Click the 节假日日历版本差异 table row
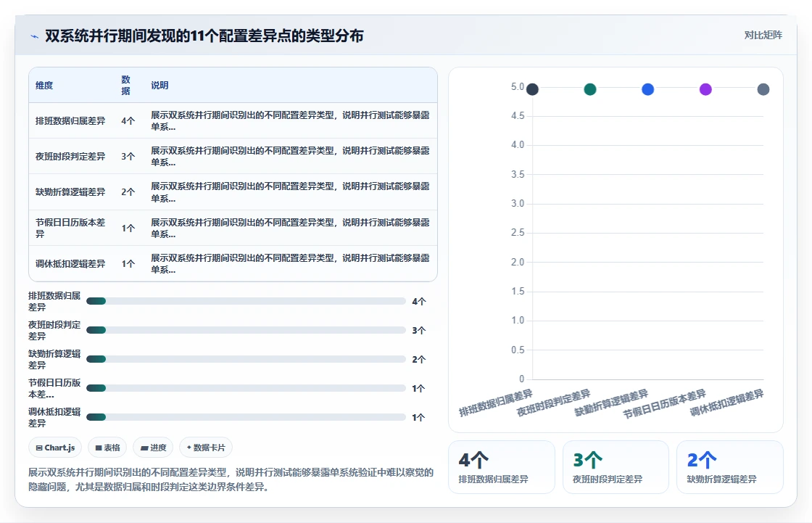This screenshot has width=812, height=523. (233, 228)
